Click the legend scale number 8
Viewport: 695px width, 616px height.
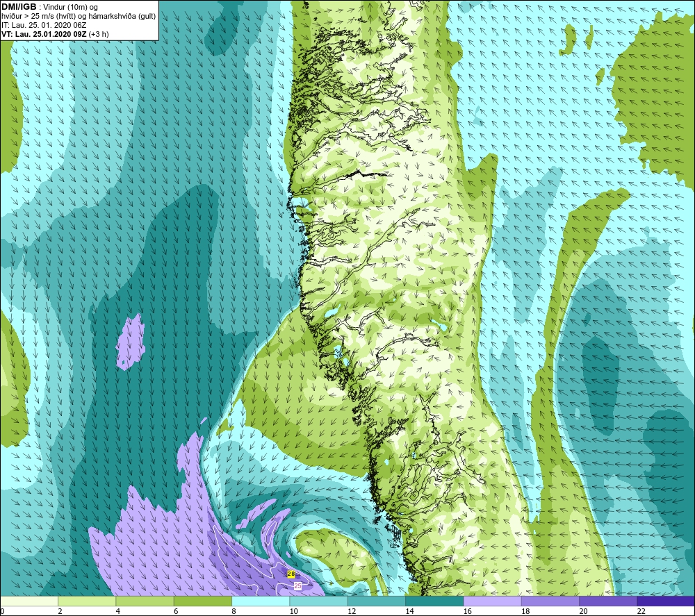[x=234, y=611]
